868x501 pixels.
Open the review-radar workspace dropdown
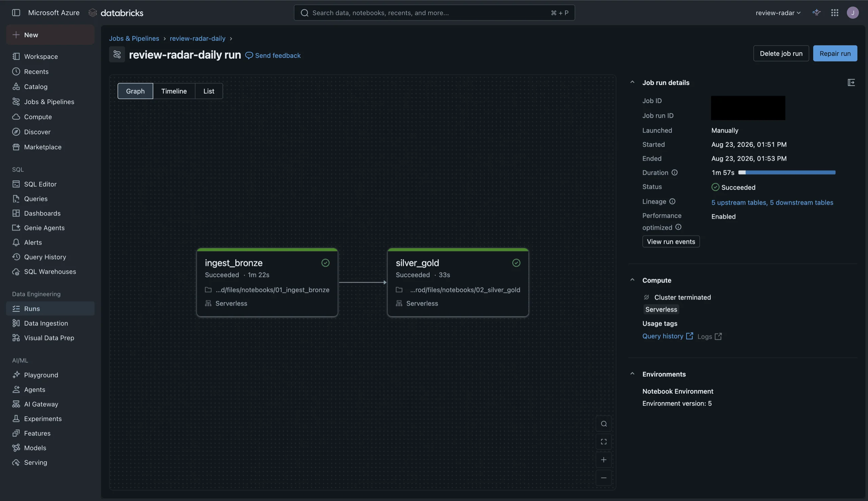tap(778, 13)
